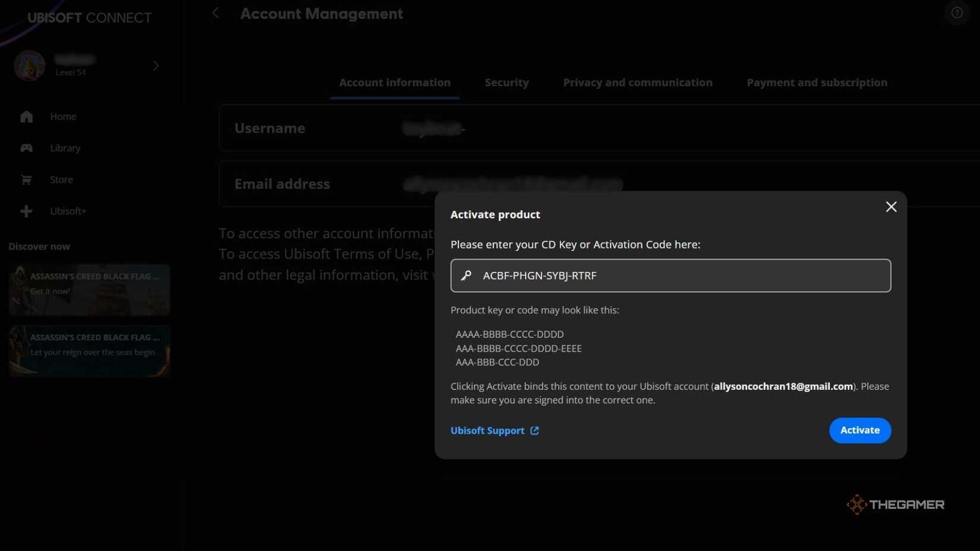Switch to the Account information tab
The width and height of the screenshot is (980, 551).
point(394,83)
